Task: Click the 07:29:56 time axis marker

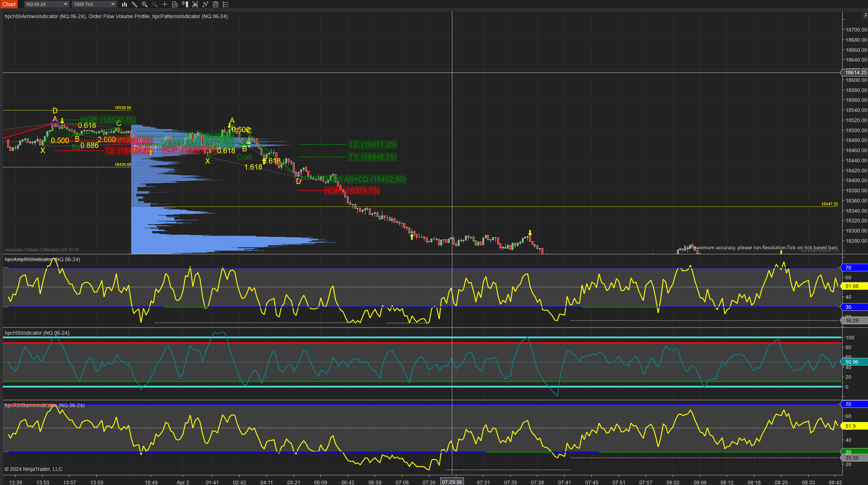Action: 452,482
